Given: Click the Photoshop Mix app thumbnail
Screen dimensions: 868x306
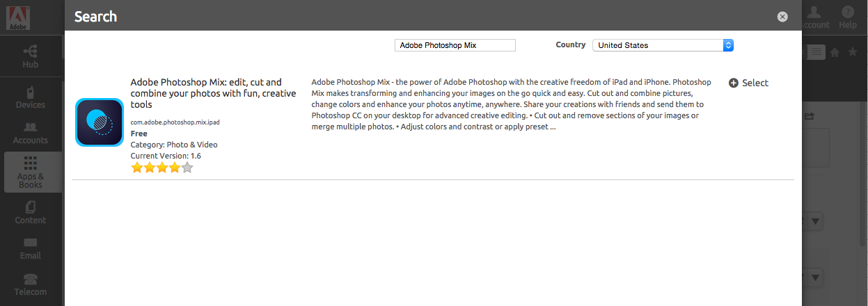Looking at the screenshot, I should (100, 122).
